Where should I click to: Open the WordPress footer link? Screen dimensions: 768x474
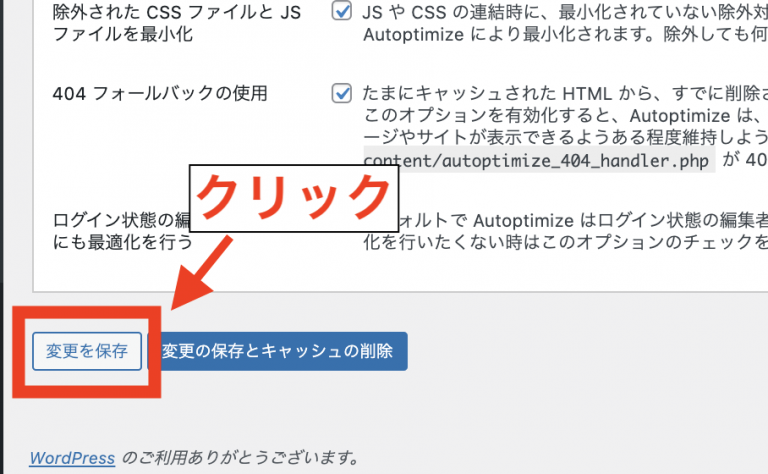[72, 458]
